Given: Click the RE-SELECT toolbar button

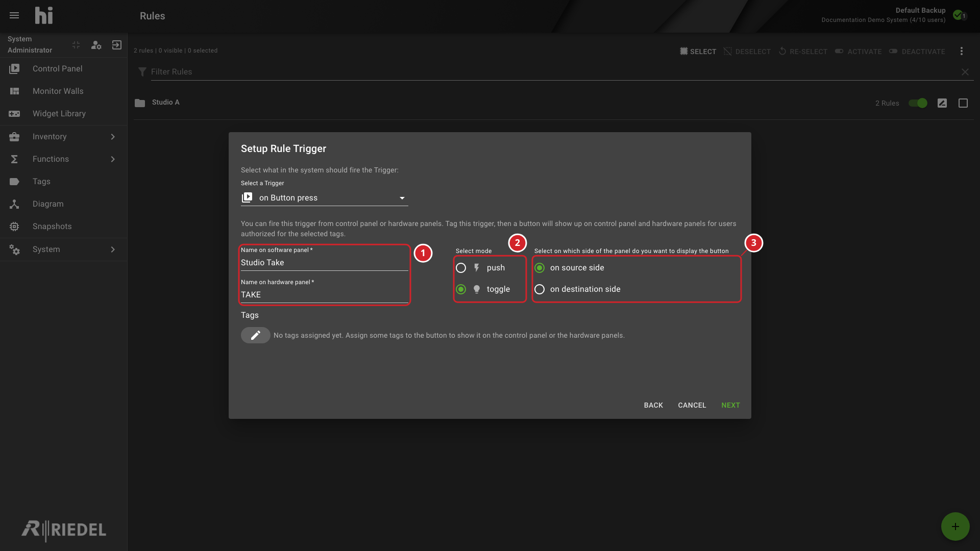Looking at the screenshot, I should 803,52.
